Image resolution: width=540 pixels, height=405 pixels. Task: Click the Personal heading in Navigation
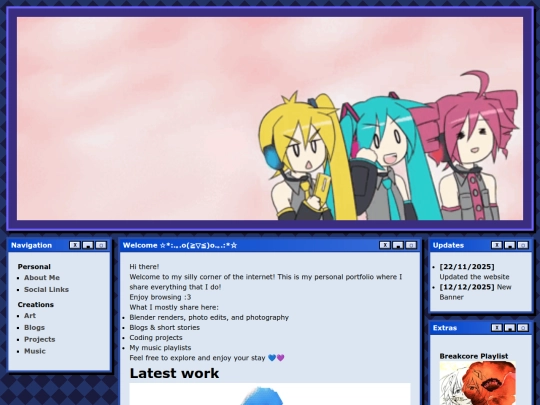[34, 267]
